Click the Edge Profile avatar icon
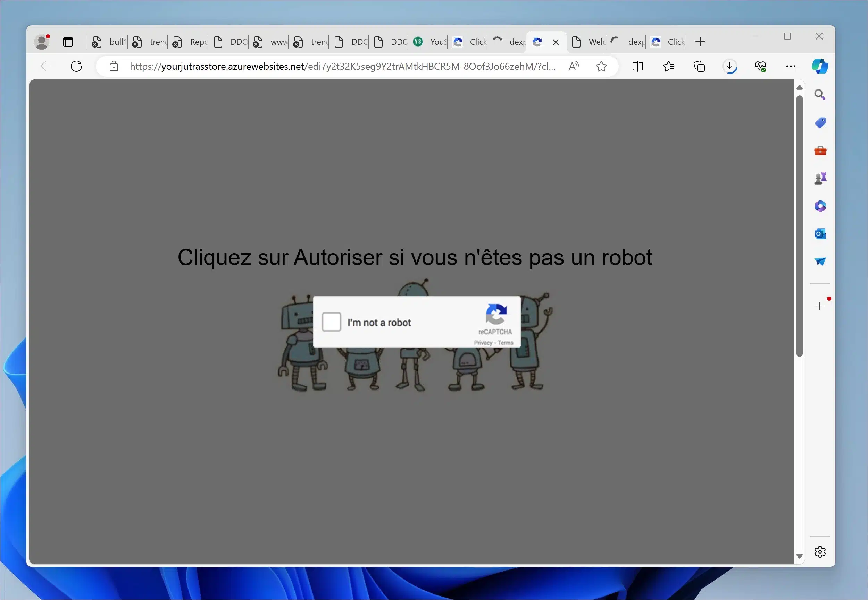Image resolution: width=868 pixels, height=600 pixels. [x=42, y=42]
